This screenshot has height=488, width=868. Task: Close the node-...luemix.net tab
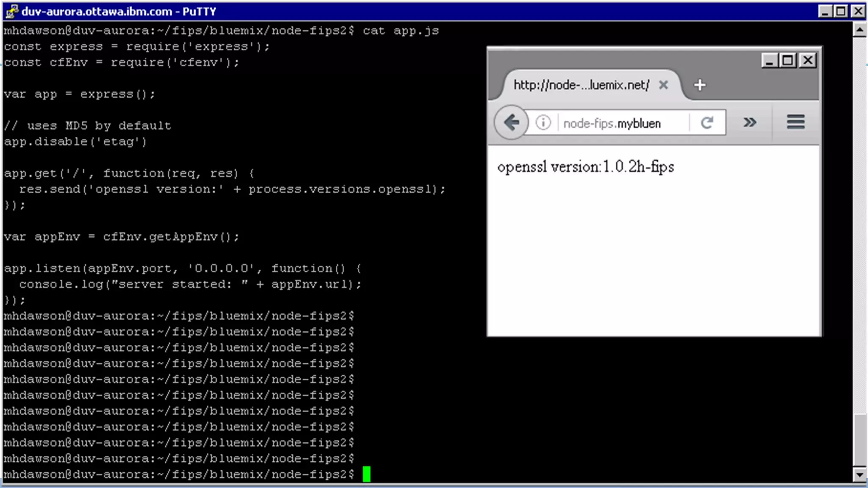(663, 85)
